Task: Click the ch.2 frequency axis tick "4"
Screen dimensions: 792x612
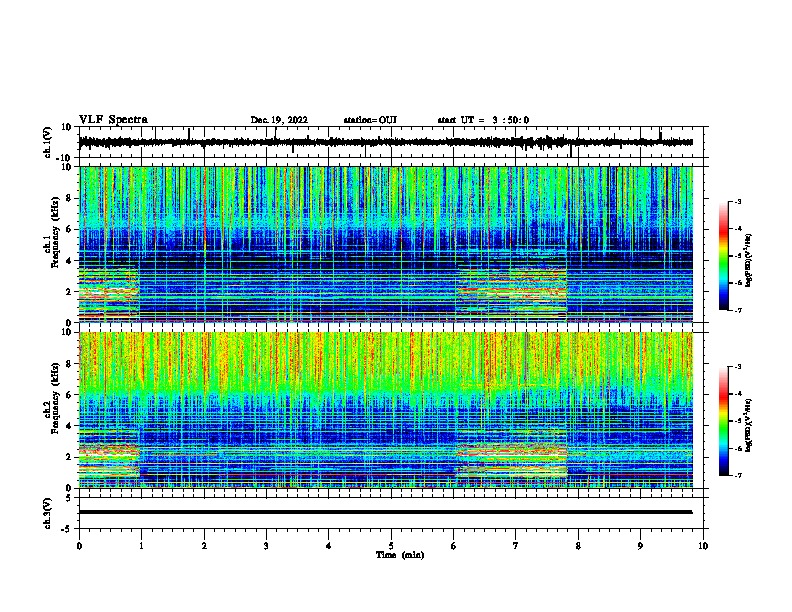Action: click(x=69, y=426)
